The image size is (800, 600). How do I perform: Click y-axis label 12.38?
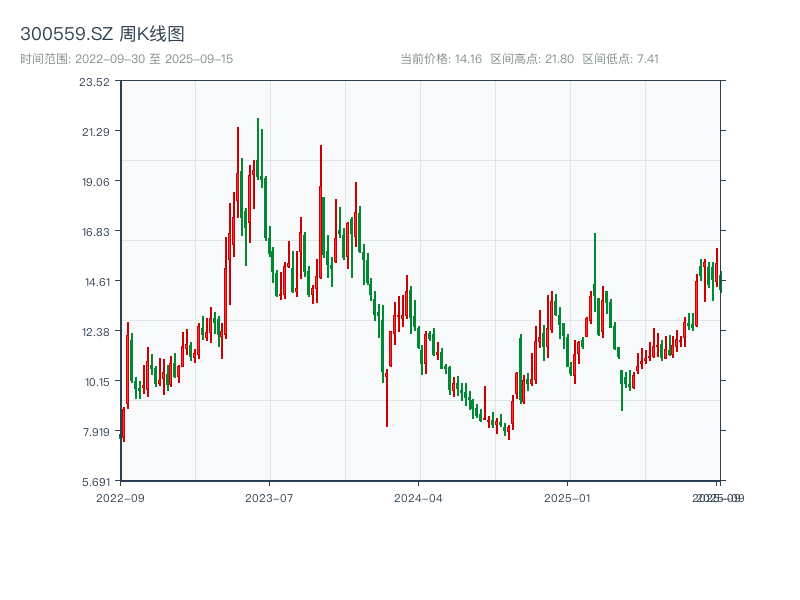tap(95, 332)
